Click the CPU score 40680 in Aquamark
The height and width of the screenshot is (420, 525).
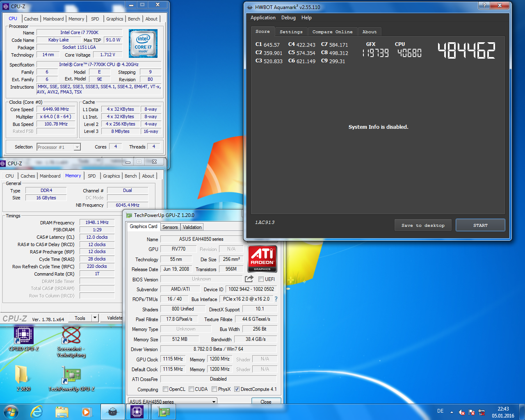tap(409, 53)
